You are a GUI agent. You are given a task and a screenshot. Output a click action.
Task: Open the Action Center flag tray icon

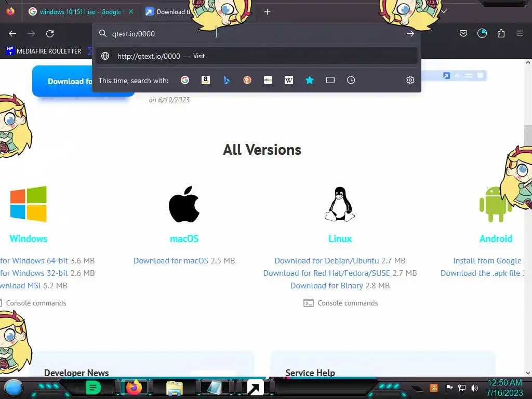click(449, 388)
